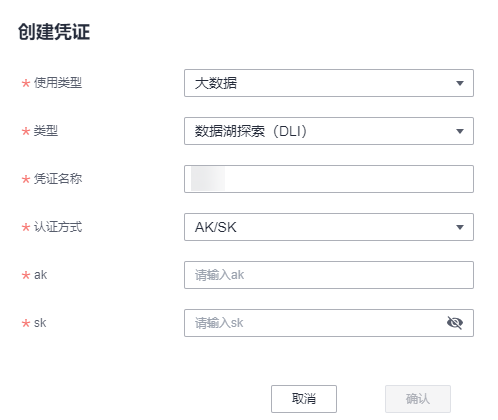
Task: Toggle sk visibility with the eye icon
Action: click(454, 323)
